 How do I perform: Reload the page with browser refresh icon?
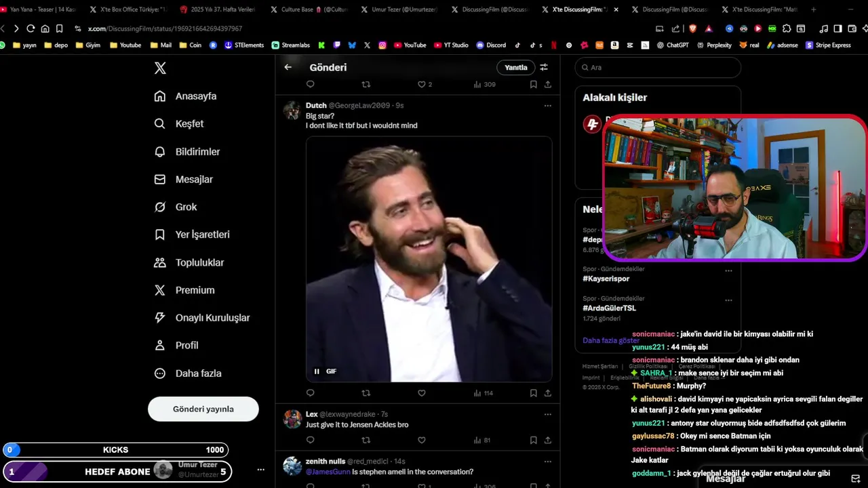coord(31,28)
